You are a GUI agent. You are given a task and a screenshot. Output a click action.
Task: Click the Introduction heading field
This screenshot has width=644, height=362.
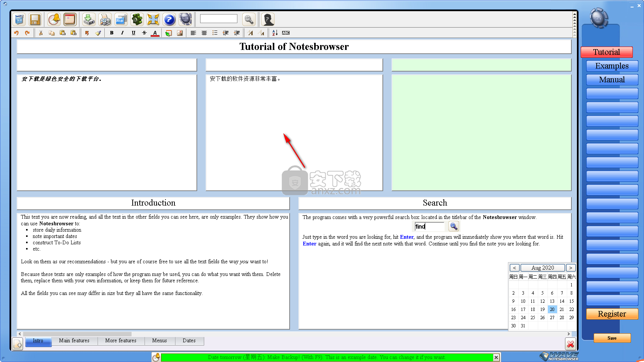153,203
